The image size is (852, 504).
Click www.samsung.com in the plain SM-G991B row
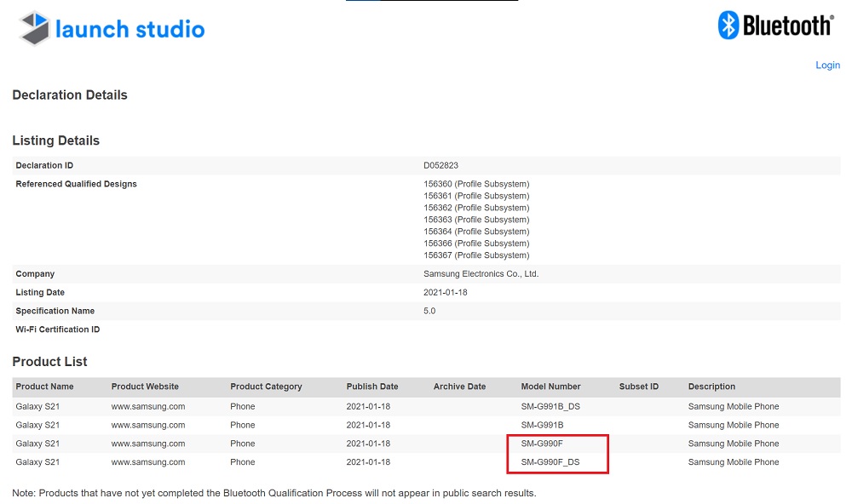[x=148, y=426]
